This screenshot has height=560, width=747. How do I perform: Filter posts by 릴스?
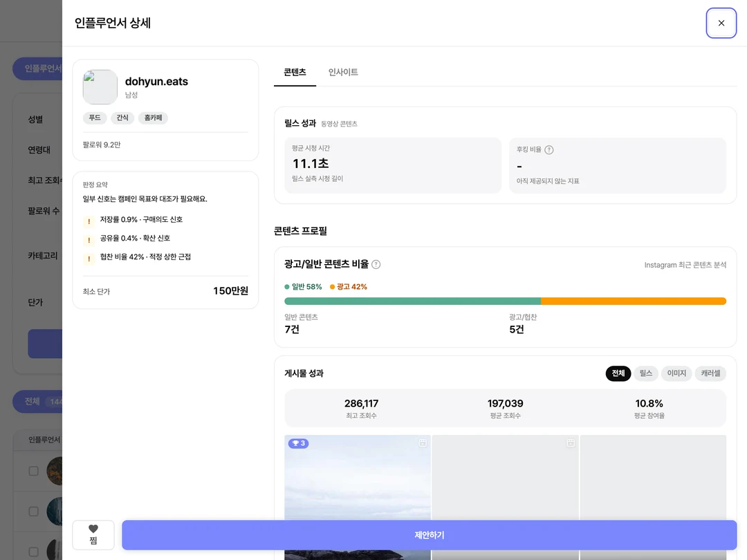pos(645,373)
